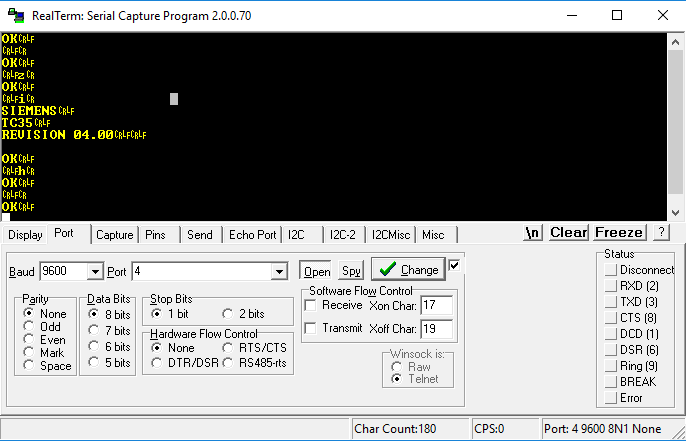The image size is (687, 441).
Task: Click the ? help button
Action: click(660, 232)
